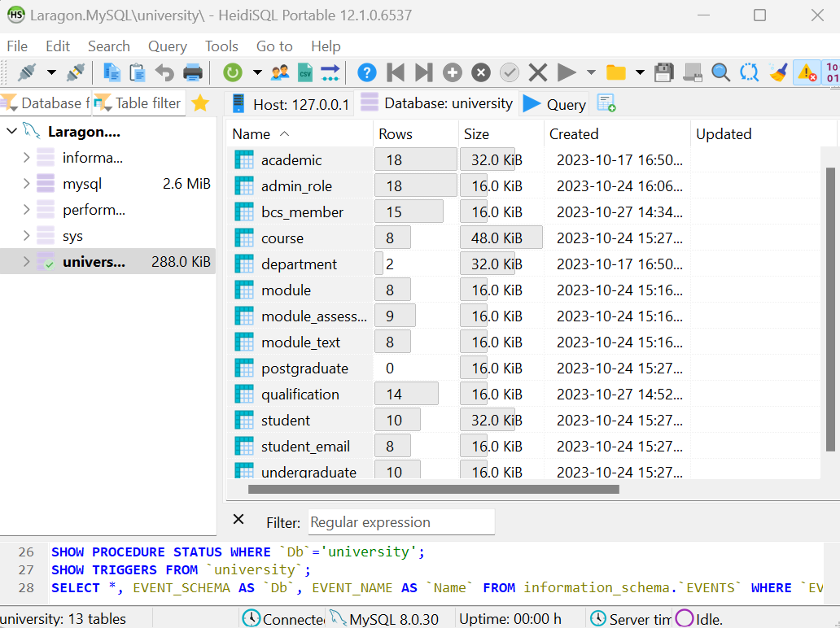Open a new query tab icon

click(606, 102)
